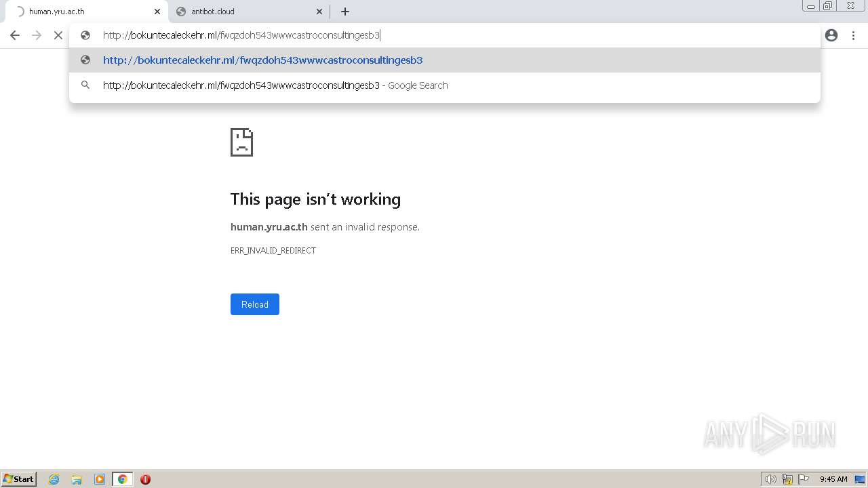Select the ERR_INVALID_REDIRECT text
Image resolution: width=868 pixels, height=488 pixels.
tap(273, 251)
